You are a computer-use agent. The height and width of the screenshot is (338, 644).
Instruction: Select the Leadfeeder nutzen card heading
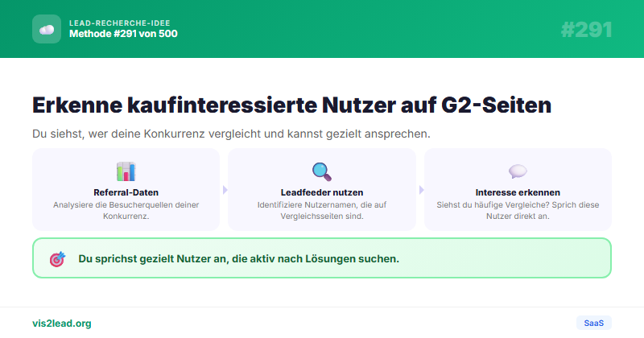(322, 192)
